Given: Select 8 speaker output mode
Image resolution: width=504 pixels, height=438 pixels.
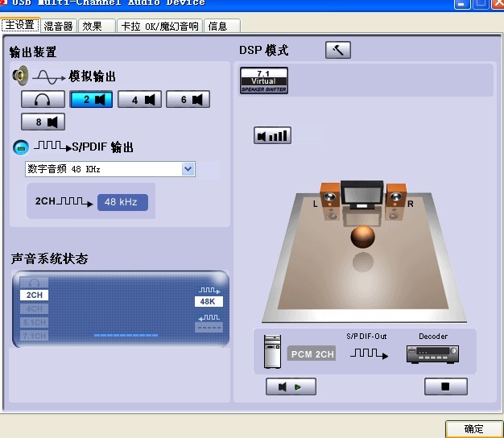Looking at the screenshot, I should pos(43,122).
